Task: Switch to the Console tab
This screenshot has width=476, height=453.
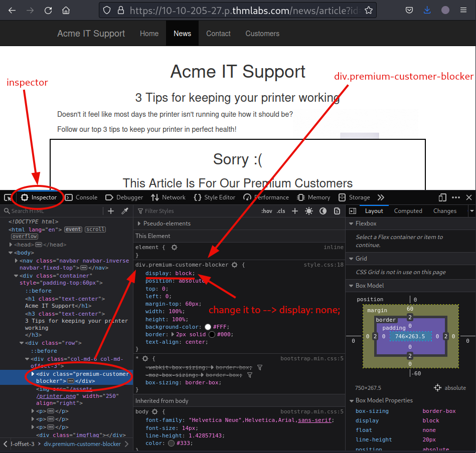Action: click(81, 197)
